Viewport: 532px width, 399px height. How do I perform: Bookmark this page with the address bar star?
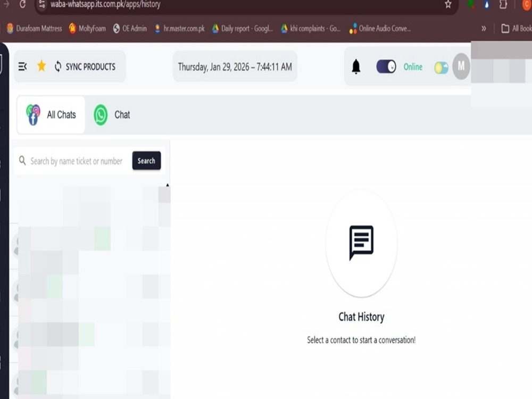pyautogui.click(x=448, y=4)
